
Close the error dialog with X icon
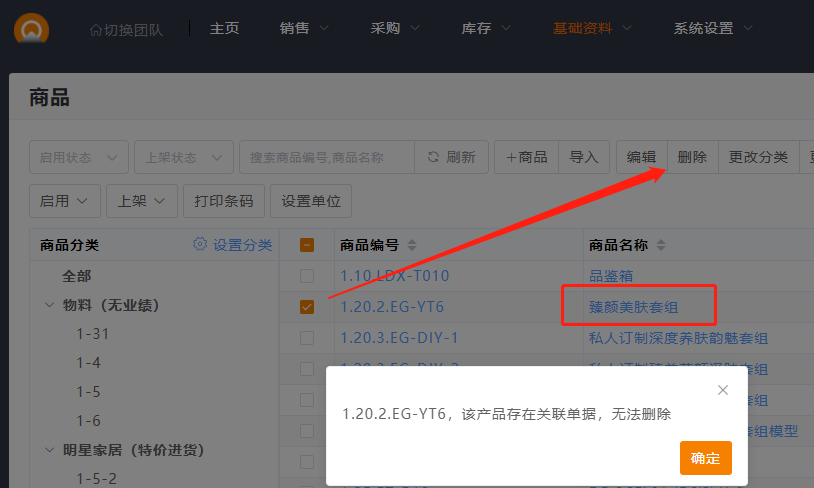(723, 389)
